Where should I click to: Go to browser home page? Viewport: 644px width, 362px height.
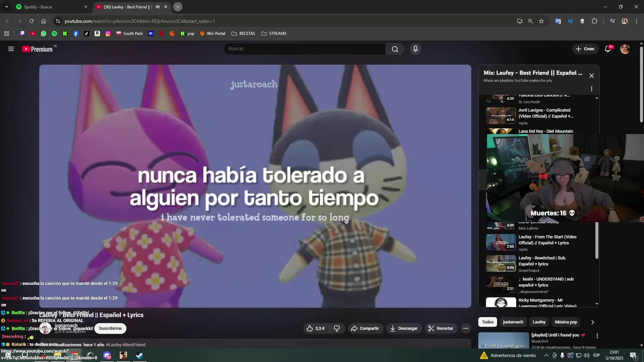click(x=44, y=21)
